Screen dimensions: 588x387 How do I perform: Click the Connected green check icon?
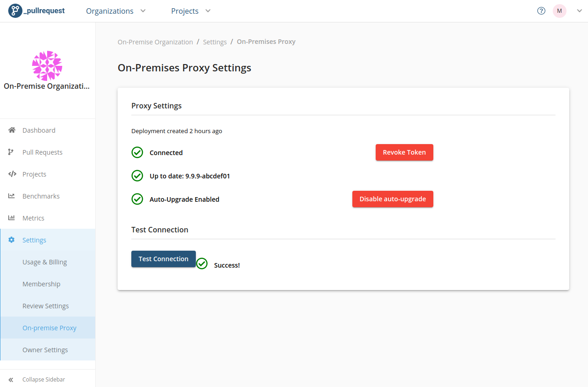137,152
